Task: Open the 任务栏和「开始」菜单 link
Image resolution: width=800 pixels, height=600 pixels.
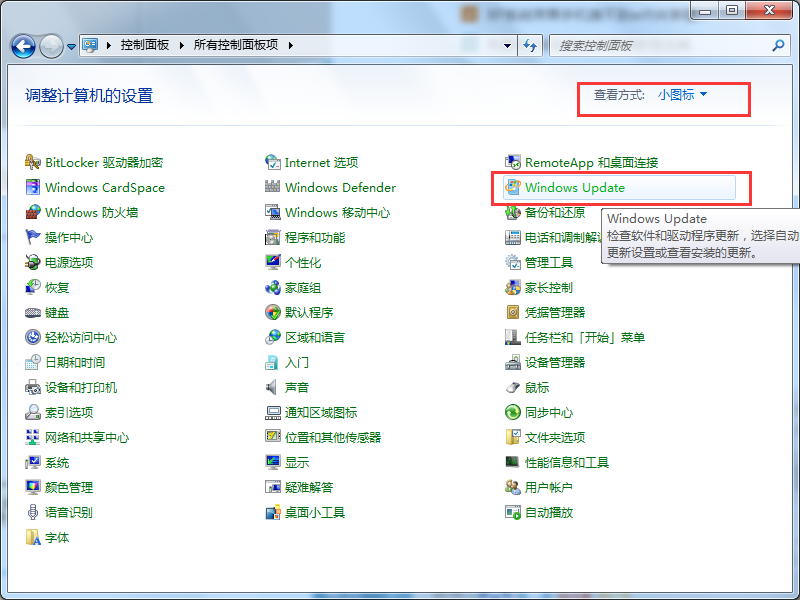Action: click(585, 337)
